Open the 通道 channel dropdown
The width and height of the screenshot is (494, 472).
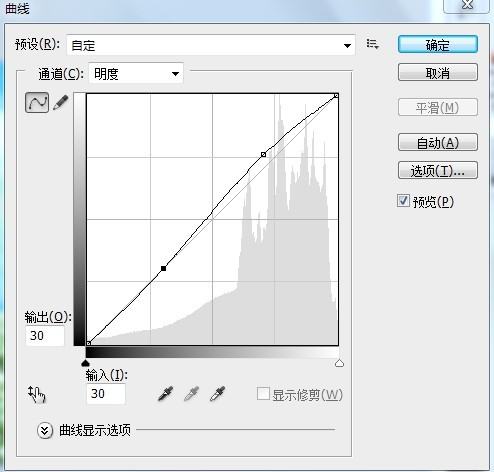pyautogui.click(x=136, y=73)
